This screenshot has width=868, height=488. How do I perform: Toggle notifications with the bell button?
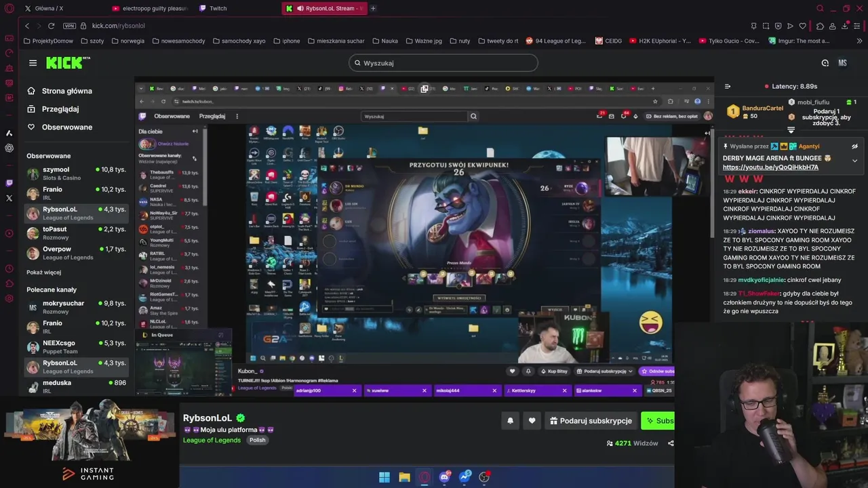(x=510, y=421)
